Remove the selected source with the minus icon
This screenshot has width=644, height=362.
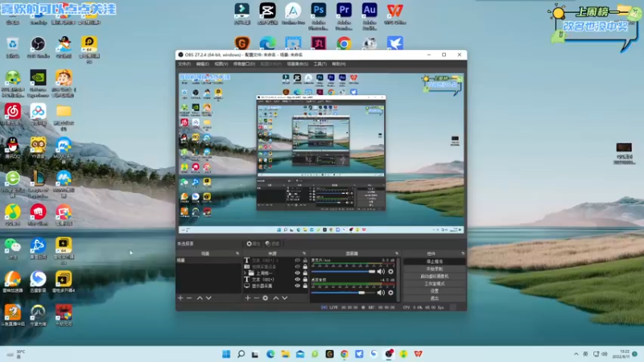tap(256, 298)
